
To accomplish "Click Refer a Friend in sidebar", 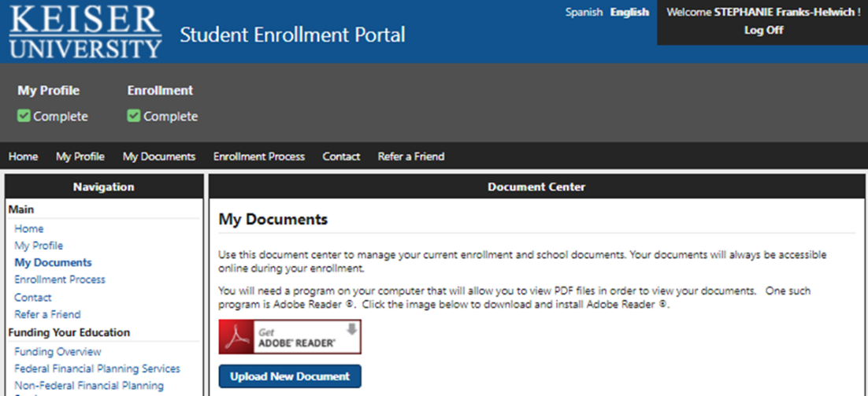I will pyautogui.click(x=47, y=314).
